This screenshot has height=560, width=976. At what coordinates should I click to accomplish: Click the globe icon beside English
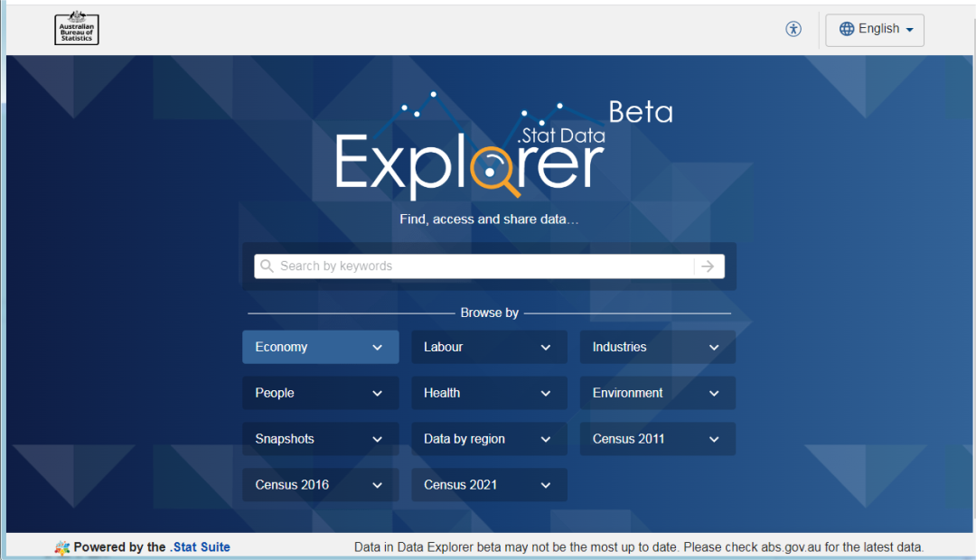(x=847, y=29)
